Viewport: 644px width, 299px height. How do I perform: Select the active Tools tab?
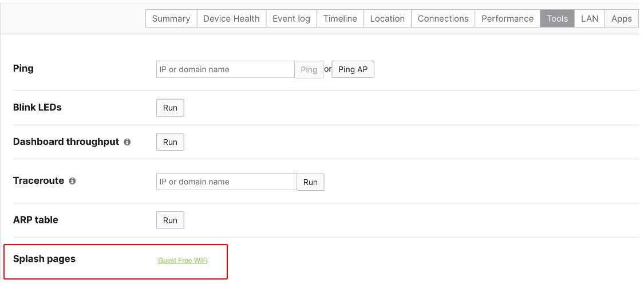557,18
